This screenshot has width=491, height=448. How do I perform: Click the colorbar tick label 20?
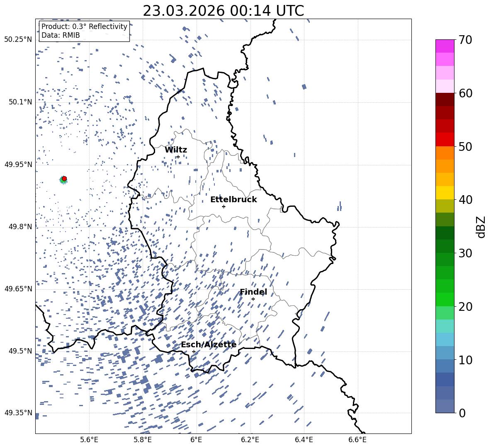click(465, 307)
